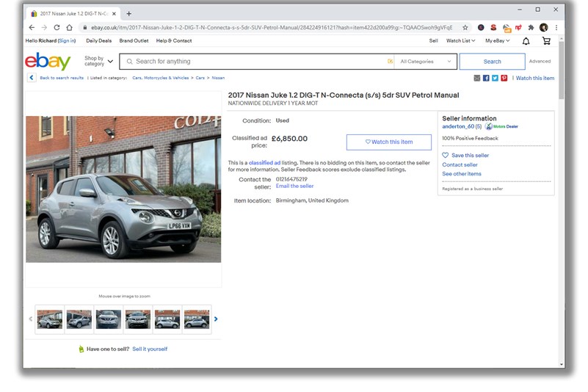Show previous thumbnails with left arrow
The image size is (588, 392).
(31, 319)
